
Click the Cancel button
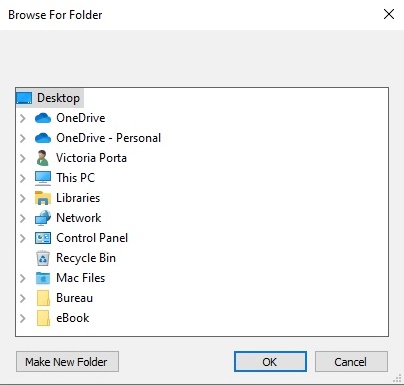point(351,362)
